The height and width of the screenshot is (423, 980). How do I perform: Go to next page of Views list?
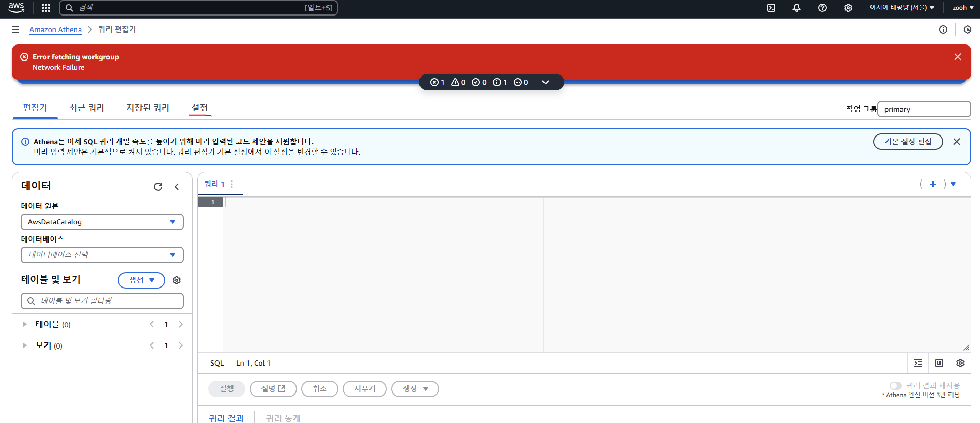(x=181, y=345)
